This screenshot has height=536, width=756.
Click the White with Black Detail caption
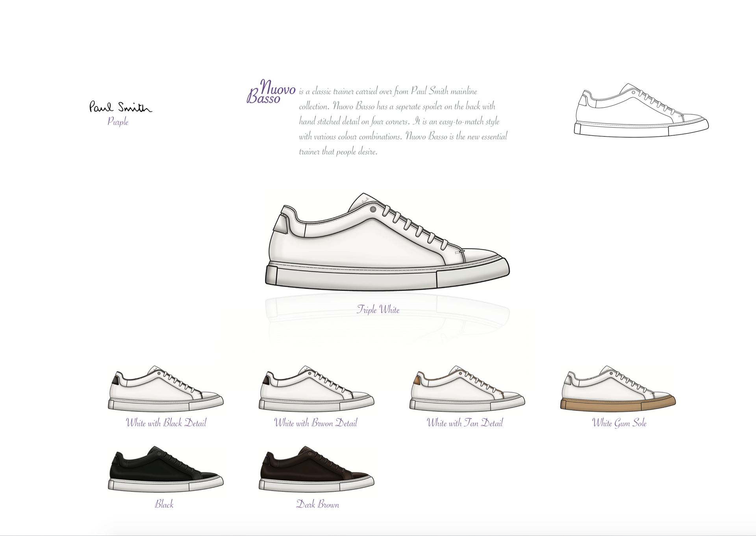pos(166,423)
